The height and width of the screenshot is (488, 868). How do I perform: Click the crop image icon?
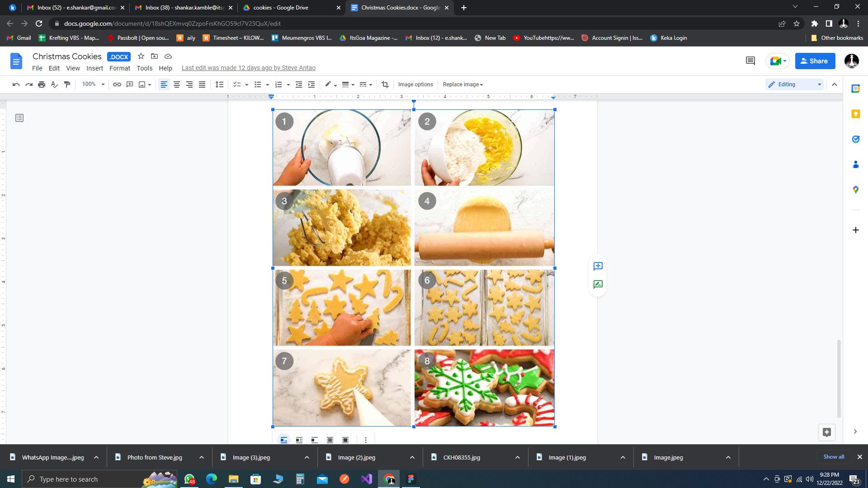385,84
